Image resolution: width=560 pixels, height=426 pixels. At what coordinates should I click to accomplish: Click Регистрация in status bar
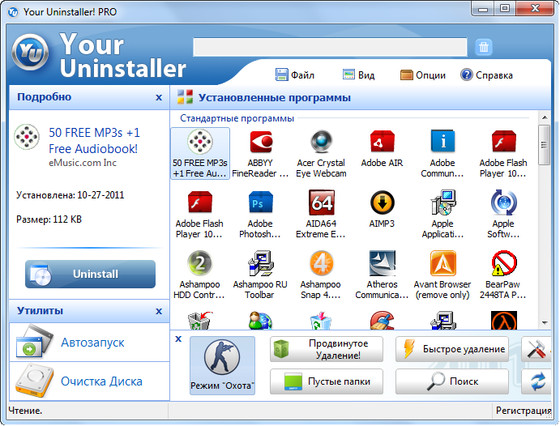coord(523,411)
